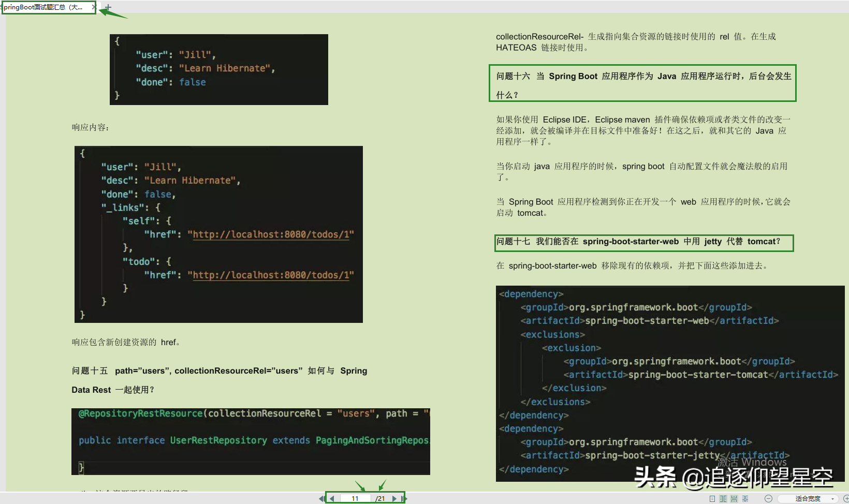Click the 响应内容 label
This screenshot has width=849, height=504.
[x=90, y=127]
